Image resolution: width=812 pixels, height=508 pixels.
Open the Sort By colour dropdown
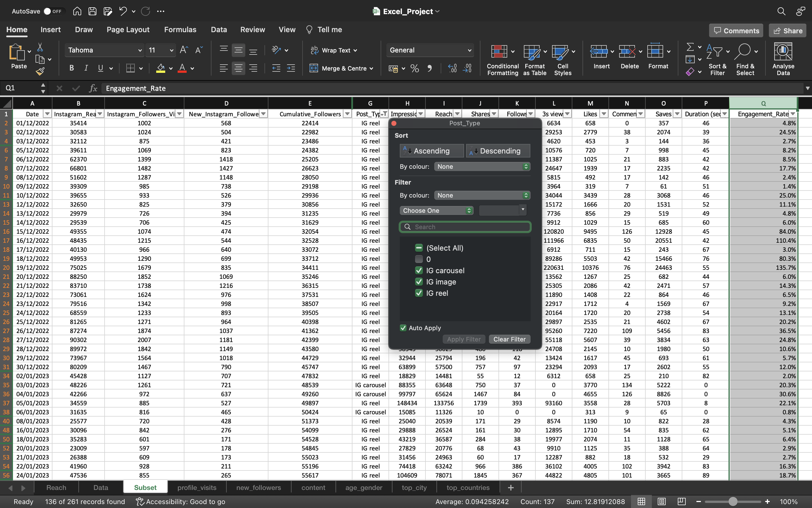[482, 167]
